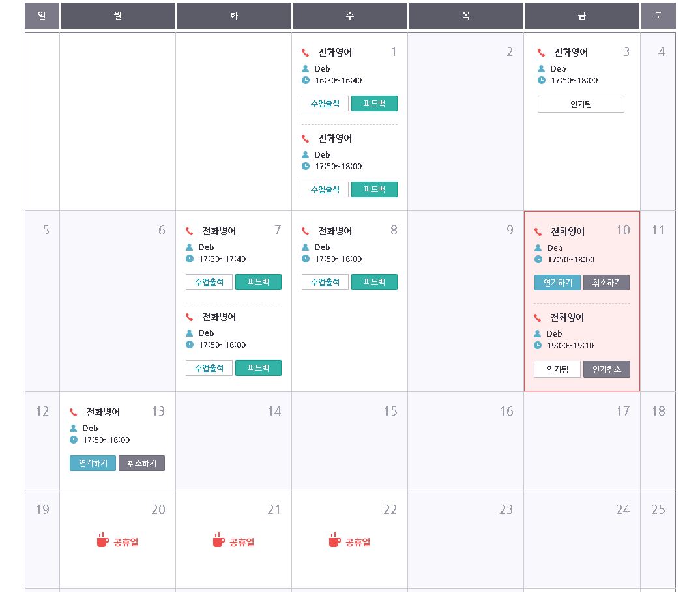Click the phone icon on the 1st's 16:30 class

tap(306, 53)
